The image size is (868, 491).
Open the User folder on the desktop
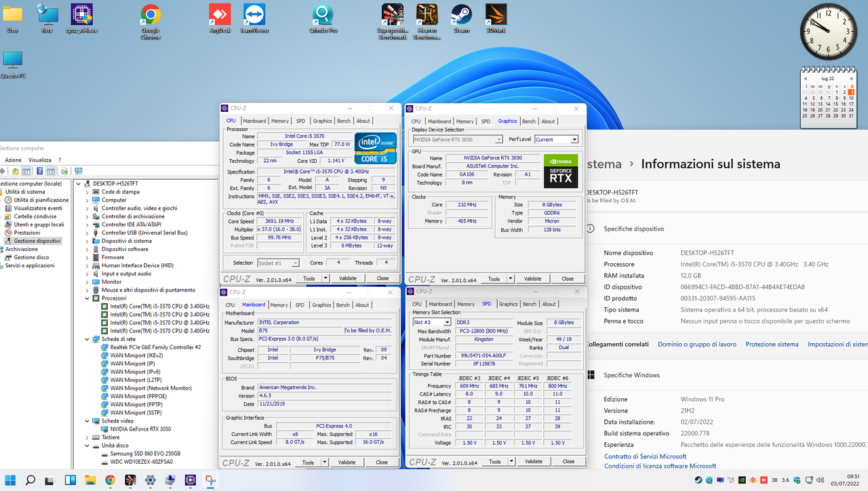tap(12, 18)
